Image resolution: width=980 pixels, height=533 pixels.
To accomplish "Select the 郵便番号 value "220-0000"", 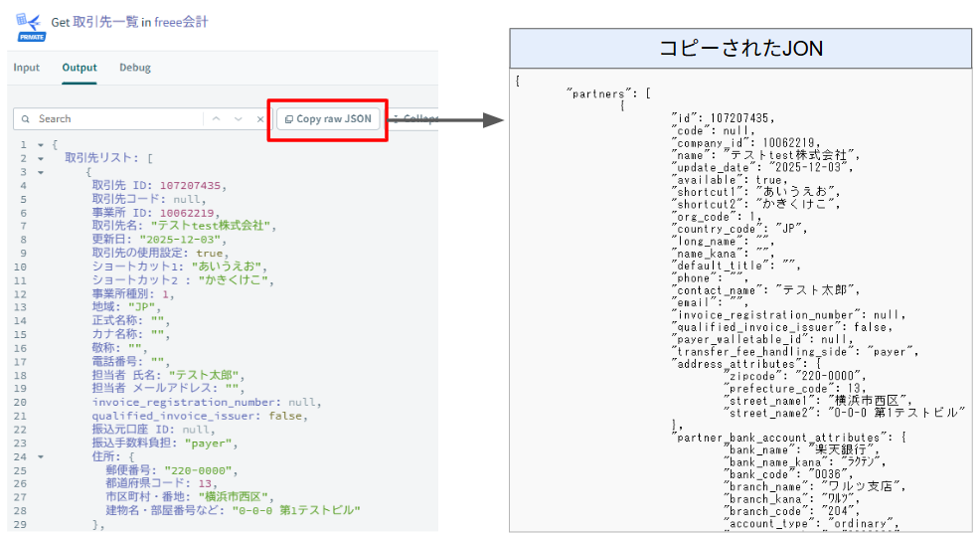I will [x=198, y=470].
